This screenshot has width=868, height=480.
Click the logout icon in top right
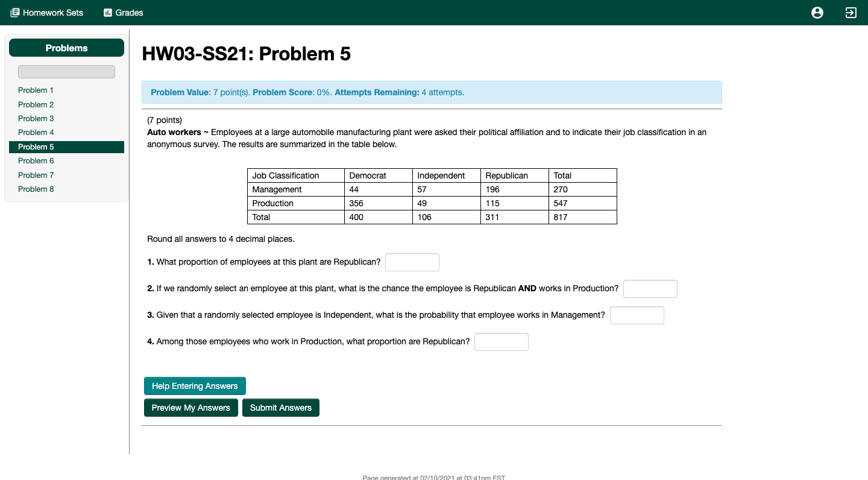point(851,12)
